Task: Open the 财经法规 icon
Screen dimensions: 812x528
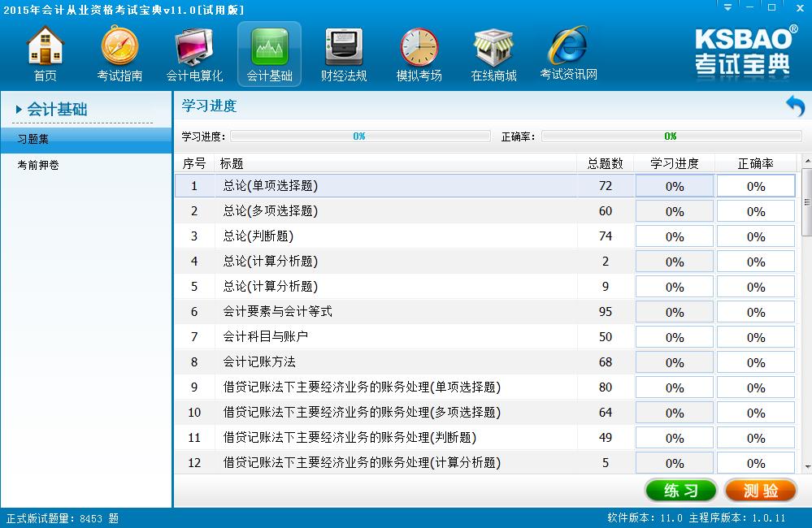Action: coord(344,54)
